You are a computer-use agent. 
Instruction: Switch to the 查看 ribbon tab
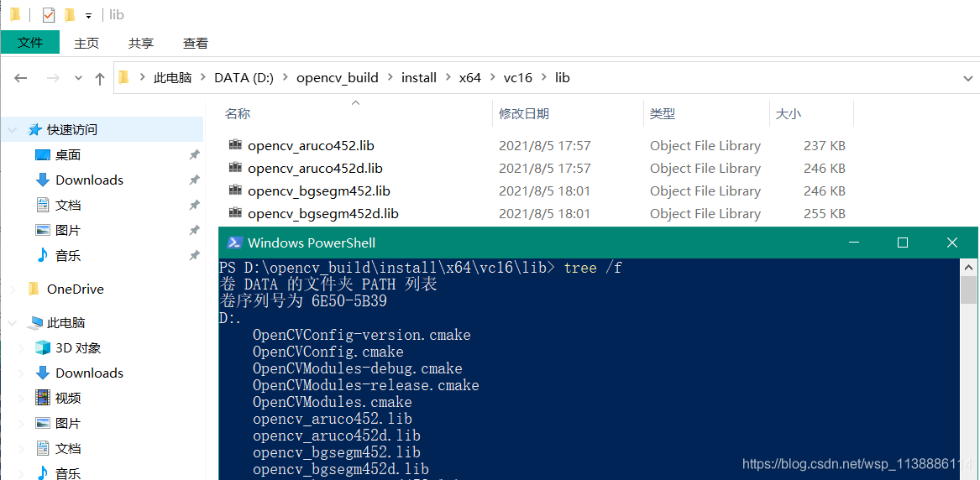pyautogui.click(x=195, y=43)
